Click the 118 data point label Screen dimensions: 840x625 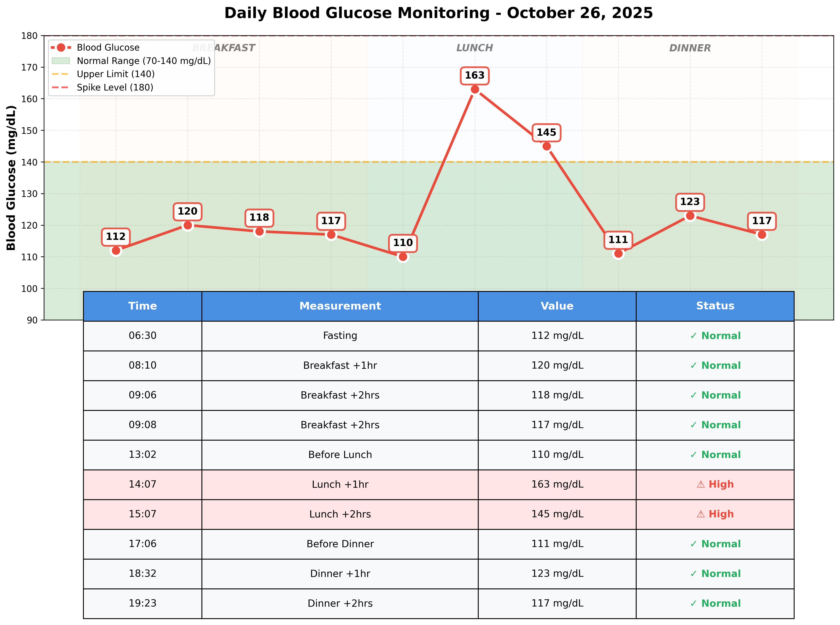(x=259, y=218)
